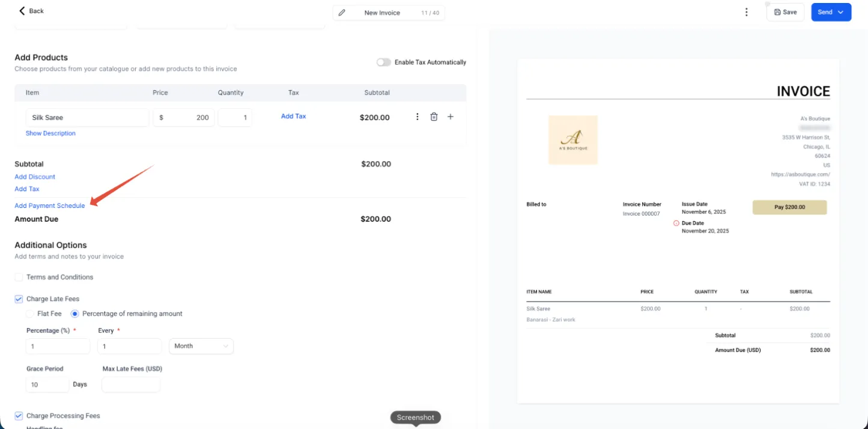Select Percentage of remaining amount radio
This screenshot has height=429, width=868.
tap(75, 314)
